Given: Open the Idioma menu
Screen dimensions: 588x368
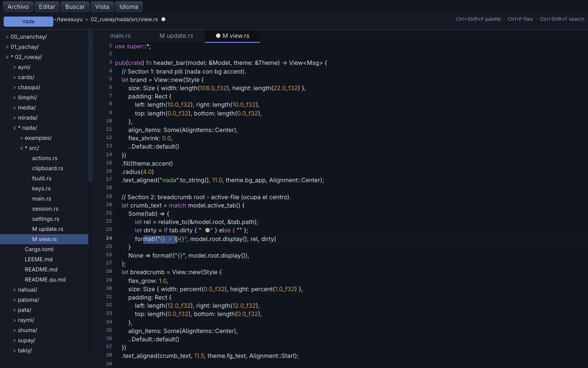Looking at the screenshot, I should pos(129,7).
